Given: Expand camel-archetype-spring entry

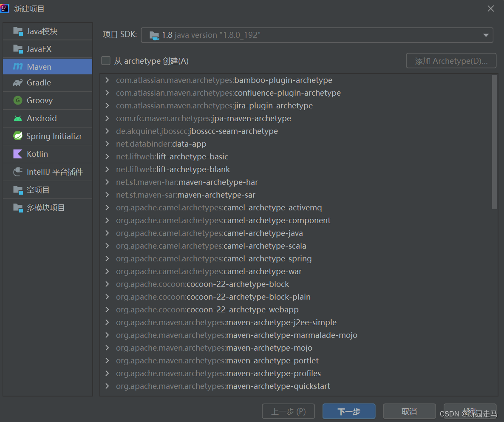Looking at the screenshot, I should pyautogui.click(x=108, y=258).
